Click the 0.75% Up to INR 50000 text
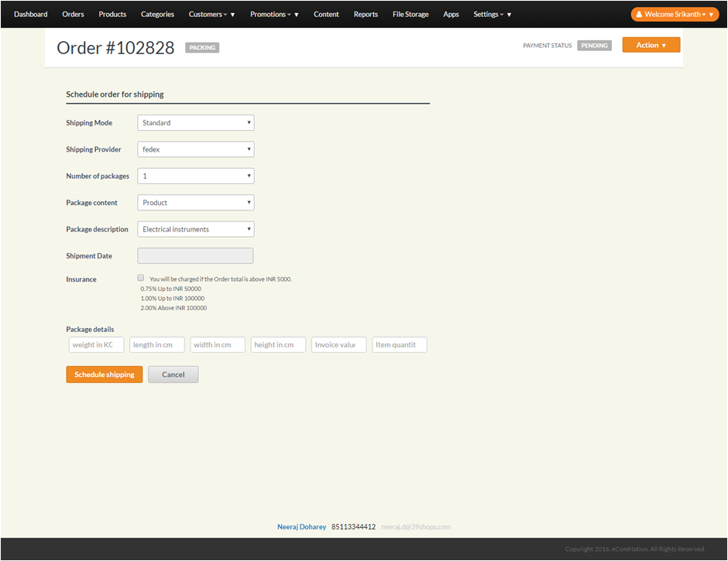The image size is (728, 561). [171, 289]
